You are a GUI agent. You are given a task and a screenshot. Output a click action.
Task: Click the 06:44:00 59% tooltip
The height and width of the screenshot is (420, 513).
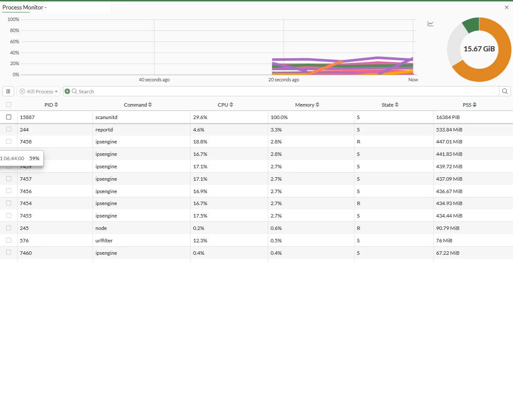click(21, 158)
